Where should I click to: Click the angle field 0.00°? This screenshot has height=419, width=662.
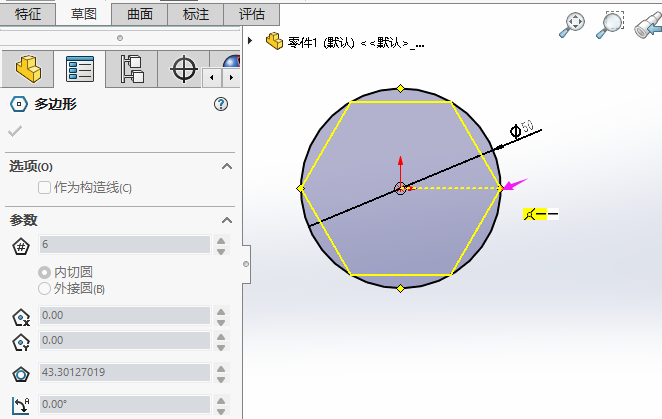pos(125,405)
